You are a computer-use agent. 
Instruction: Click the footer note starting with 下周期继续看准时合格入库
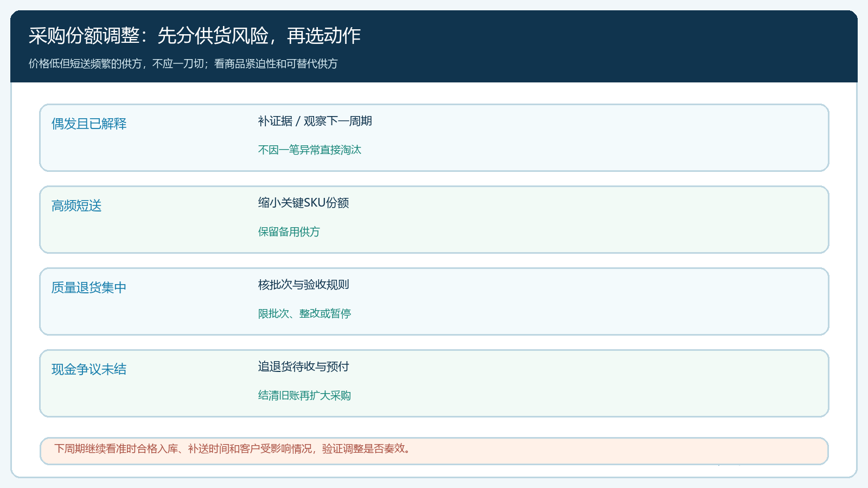coord(233,448)
